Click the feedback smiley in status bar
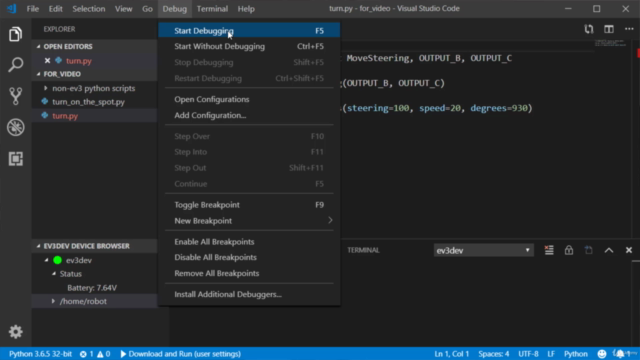The height and width of the screenshot is (360, 640). point(602,354)
